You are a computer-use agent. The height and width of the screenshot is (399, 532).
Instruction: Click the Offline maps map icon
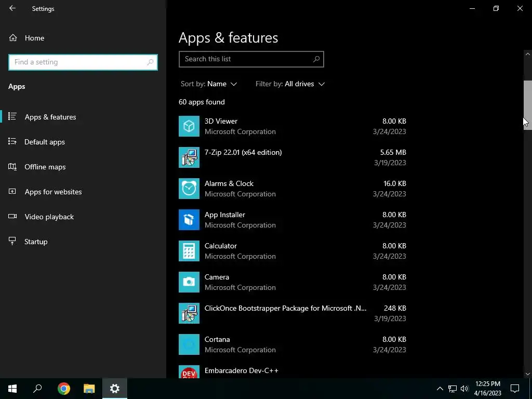[x=12, y=167]
